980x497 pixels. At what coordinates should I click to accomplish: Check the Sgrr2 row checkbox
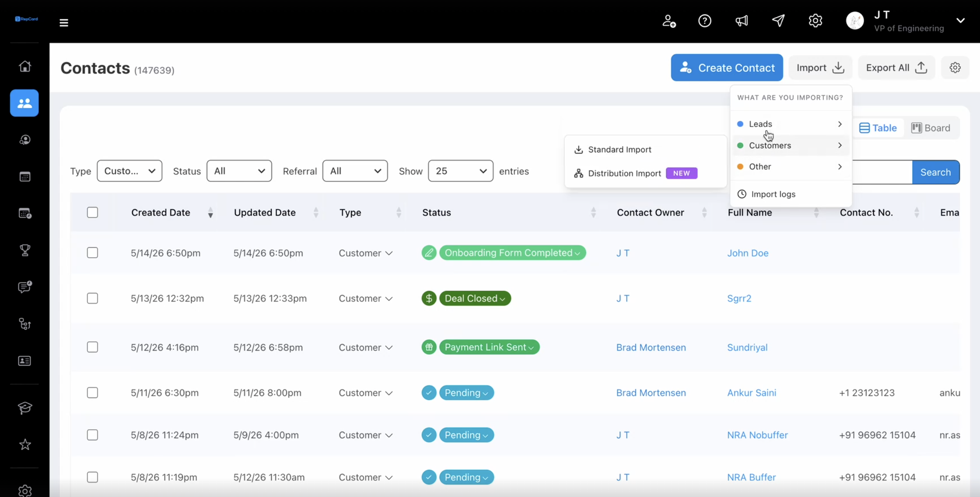pyautogui.click(x=92, y=298)
